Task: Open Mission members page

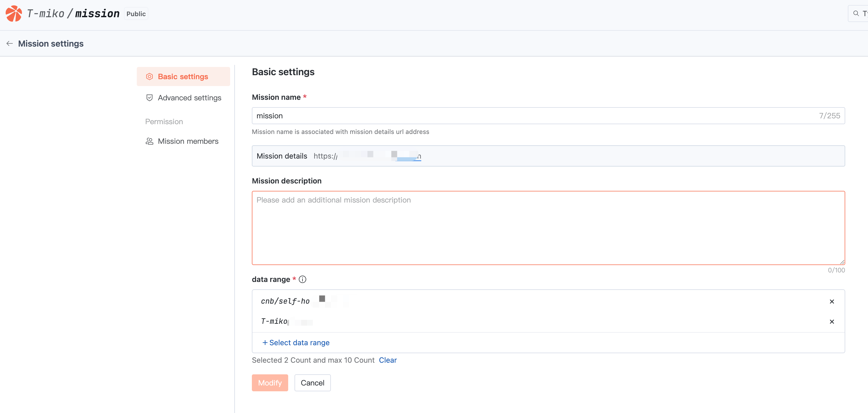Action: pyautogui.click(x=188, y=141)
